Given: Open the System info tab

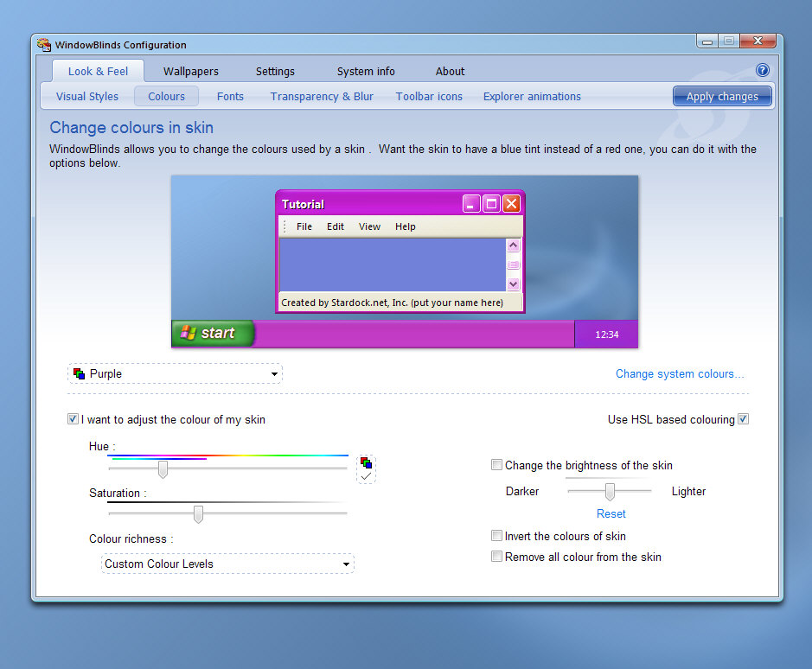Looking at the screenshot, I should point(366,72).
